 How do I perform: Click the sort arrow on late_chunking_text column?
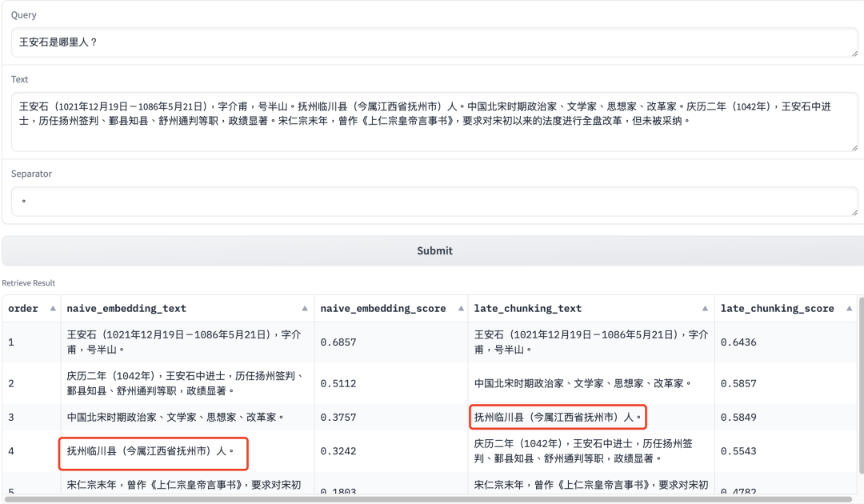(x=704, y=308)
